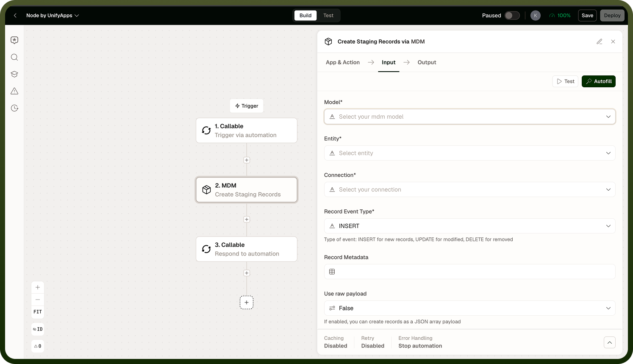Switch to the Test mode tab
The height and width of the screenshot is (364, 633).
click(328, 16)
